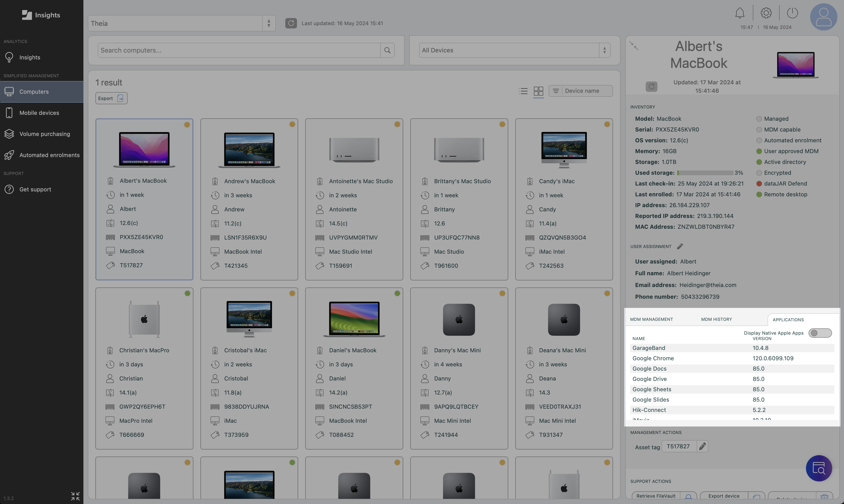The height and width of the screenshot is (504, 844).
Task: Click the Asset tag input field
Action: coord(679,446)
